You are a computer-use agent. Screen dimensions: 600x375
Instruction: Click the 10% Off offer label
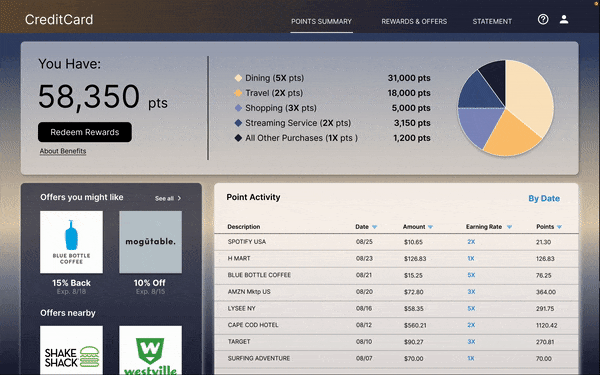[150, 283]
